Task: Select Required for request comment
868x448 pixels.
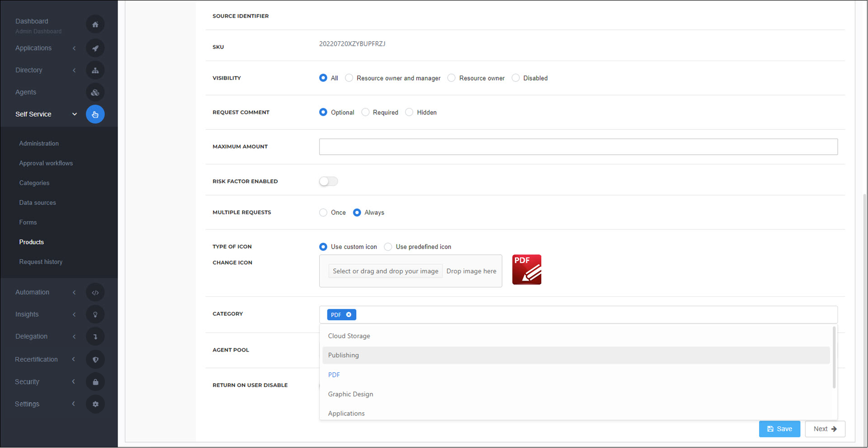Action: [365, 112]
